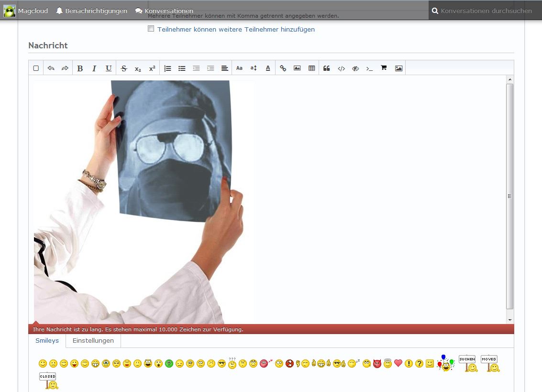Insert the red devil smiley

pos(377,363)
